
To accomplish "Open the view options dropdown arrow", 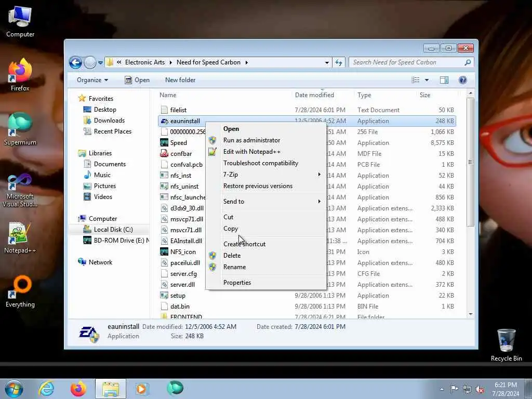I will pos(427,80).
